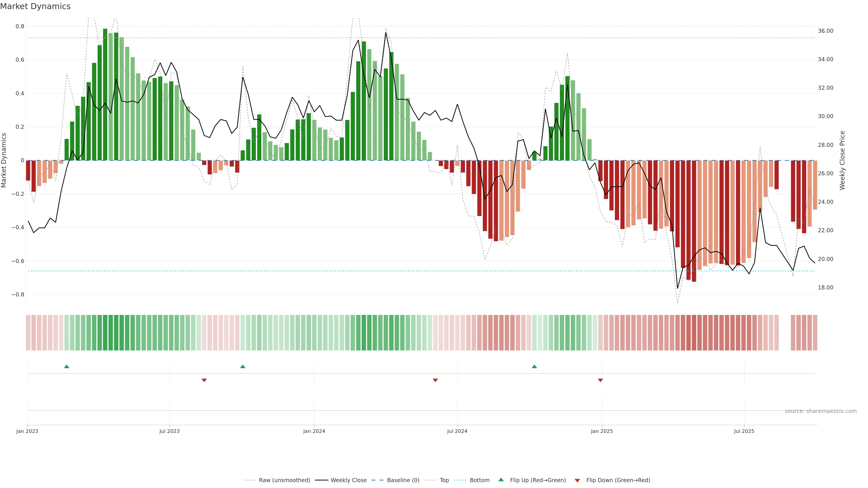Click the red Flip Down marker near August 2023
The height and width of the screenshot is (488, 868).
[x=204, y=380]
